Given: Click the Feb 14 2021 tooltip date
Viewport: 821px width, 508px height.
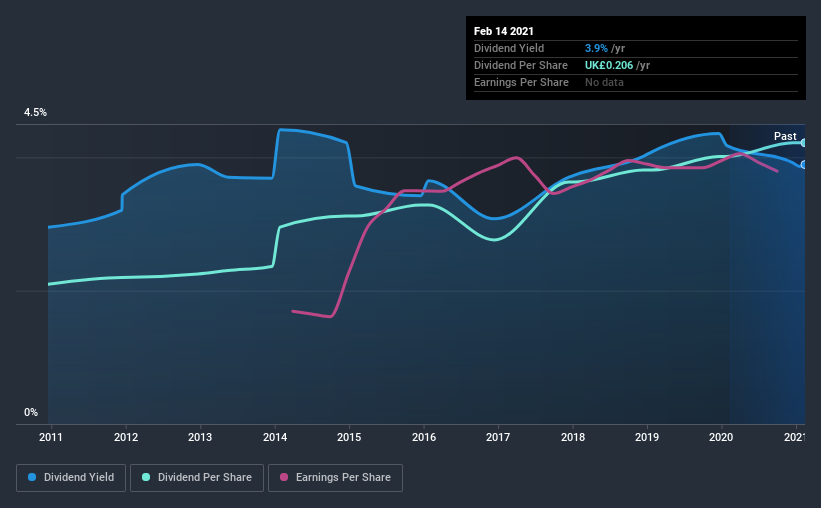Looking at the screenshot, I should point(504,31).
